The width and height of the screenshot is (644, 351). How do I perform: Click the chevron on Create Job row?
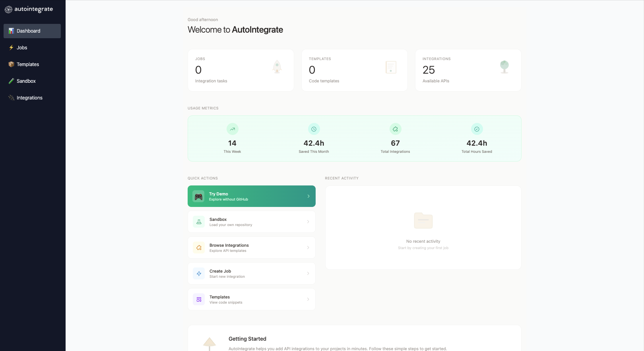308,273
